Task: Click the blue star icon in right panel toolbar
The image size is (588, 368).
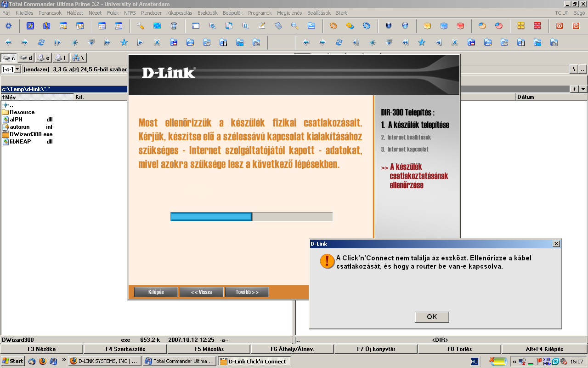Action: [422, 42]
